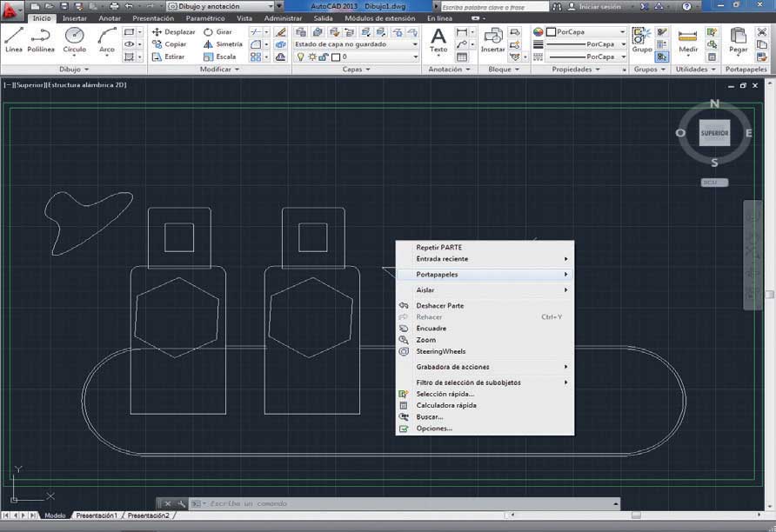This screenshot has width=776, height=532.
Task: Toggle the layer lock icon
Action: (324, 57)
